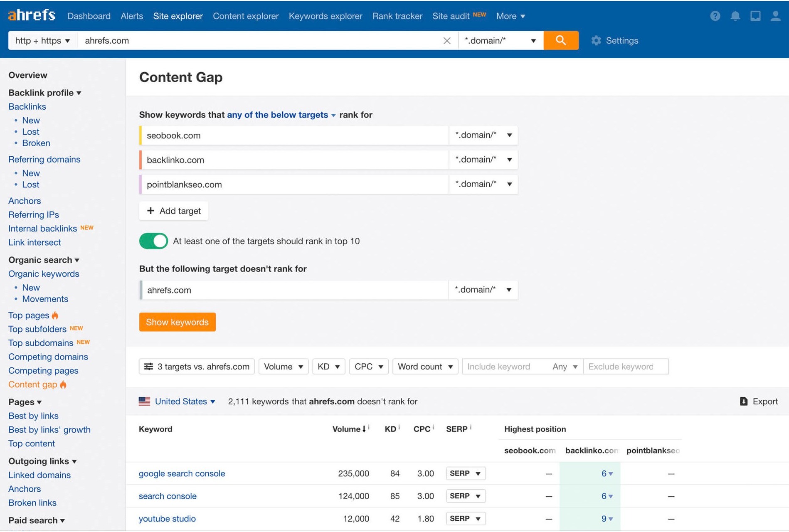Image resolution: width=789 pixels, height=532 pixels.
Task: Open the filters icon labeled 3 targets vs ahrefs.com
Action: 149,366
